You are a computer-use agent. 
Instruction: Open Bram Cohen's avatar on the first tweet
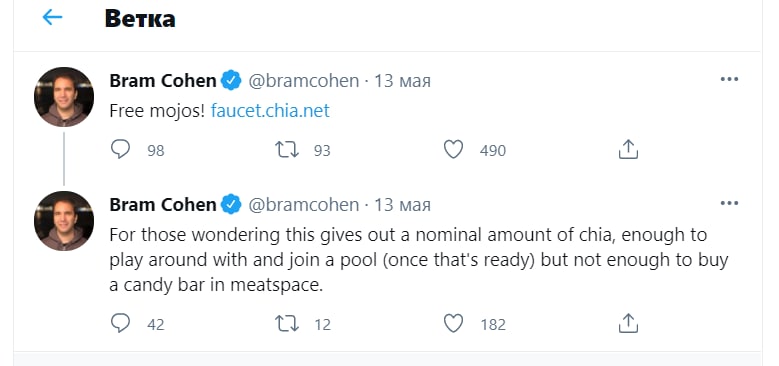click(64, 97)
